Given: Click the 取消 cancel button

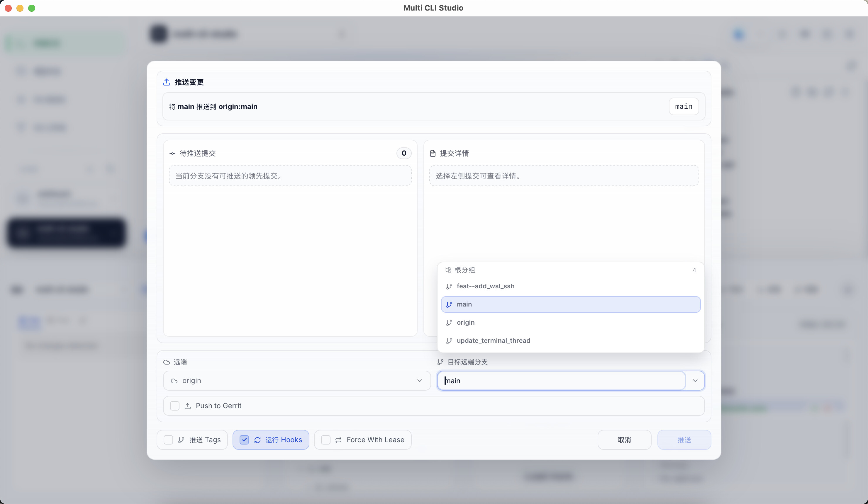Looking at the screenshot, I should click(x=624, y=440).
